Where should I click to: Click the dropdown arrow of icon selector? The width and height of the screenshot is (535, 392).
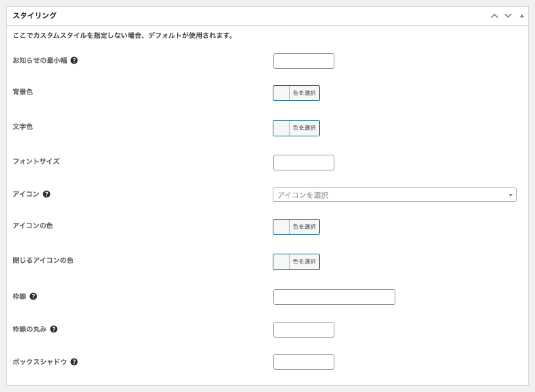pyautogui.click(x=510, y=195)
